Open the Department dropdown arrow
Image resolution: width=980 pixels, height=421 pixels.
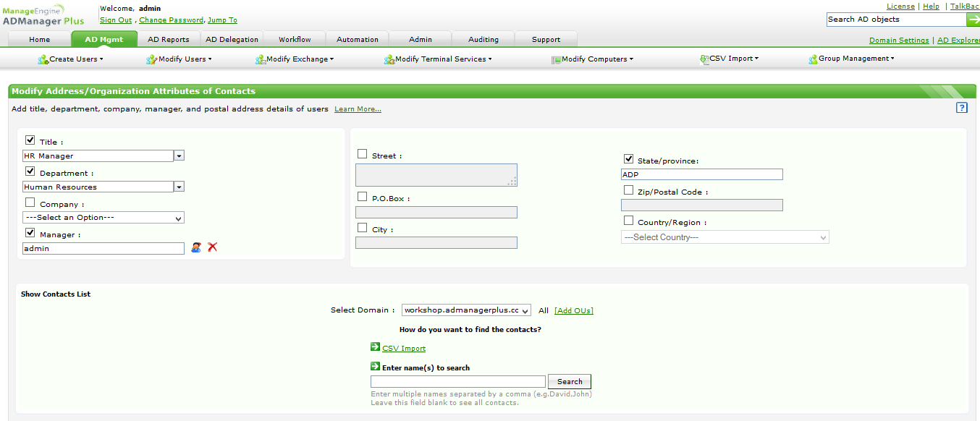tap(179, 187)
